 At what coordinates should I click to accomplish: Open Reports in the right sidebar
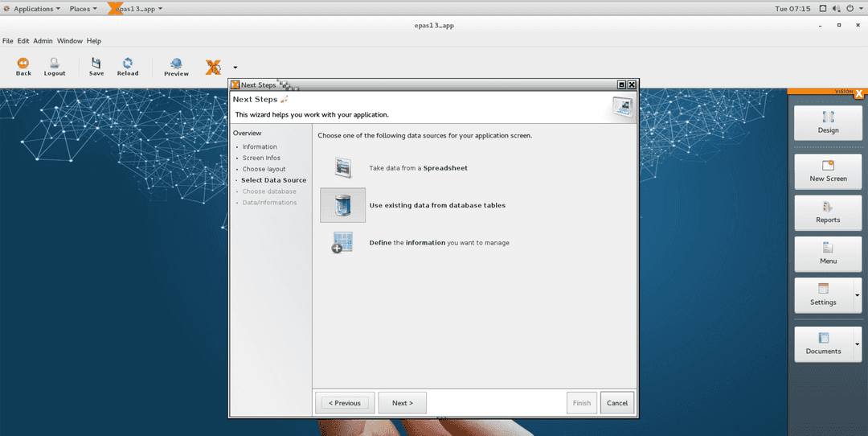click(828, 212)
